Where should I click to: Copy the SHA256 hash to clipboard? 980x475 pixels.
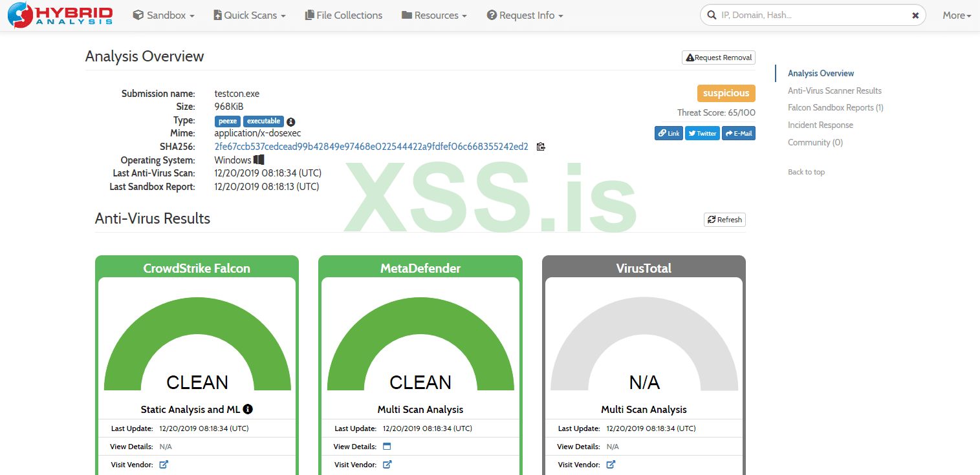(x=541, y=147)
